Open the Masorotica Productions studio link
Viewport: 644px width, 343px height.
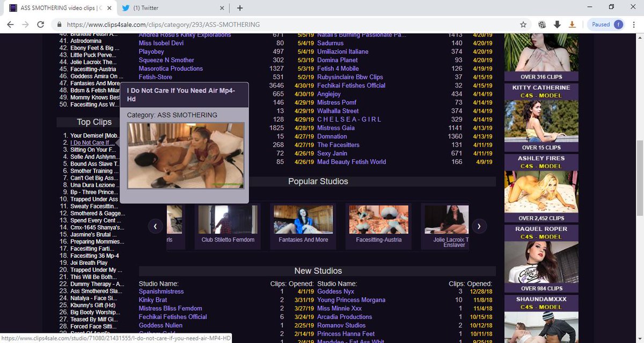coord(171,69)
